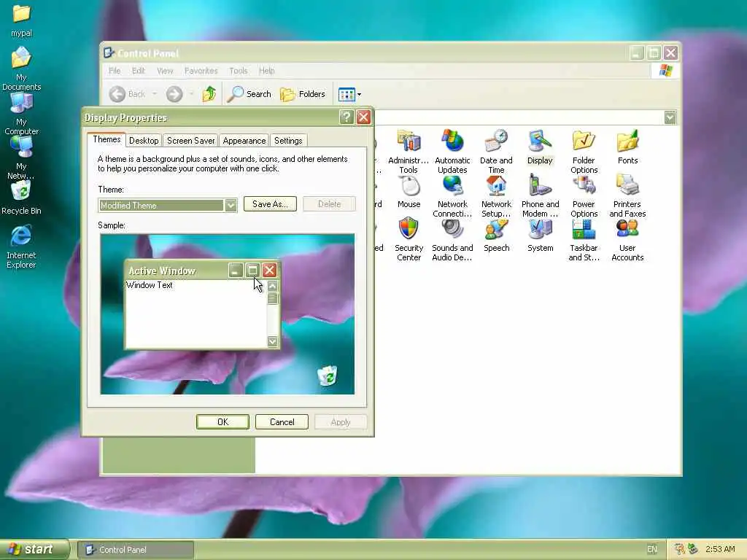Open the View menu
This screenshot has height=560, width=747.
coord(165,71)
